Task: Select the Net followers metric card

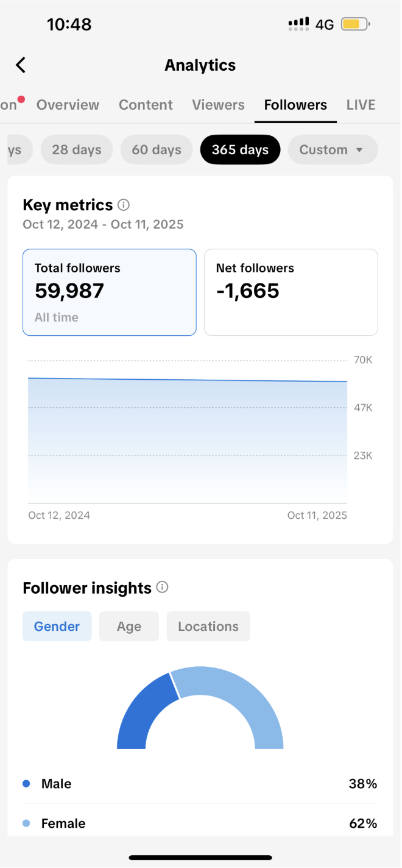Action: 291,292
